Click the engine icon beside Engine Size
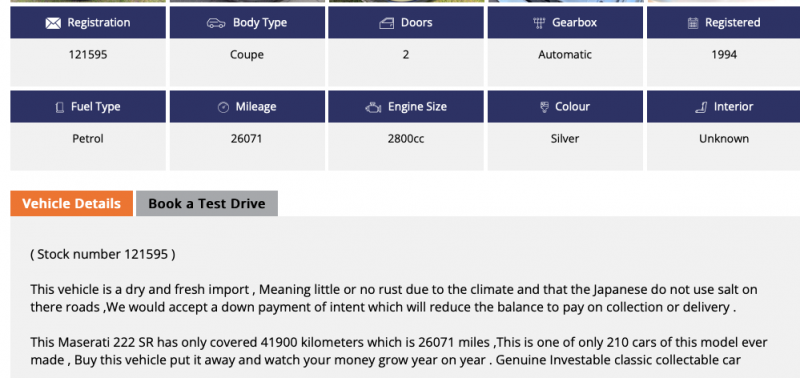The height and width of the screenshot is (378, 800). (x=373, y=107)
